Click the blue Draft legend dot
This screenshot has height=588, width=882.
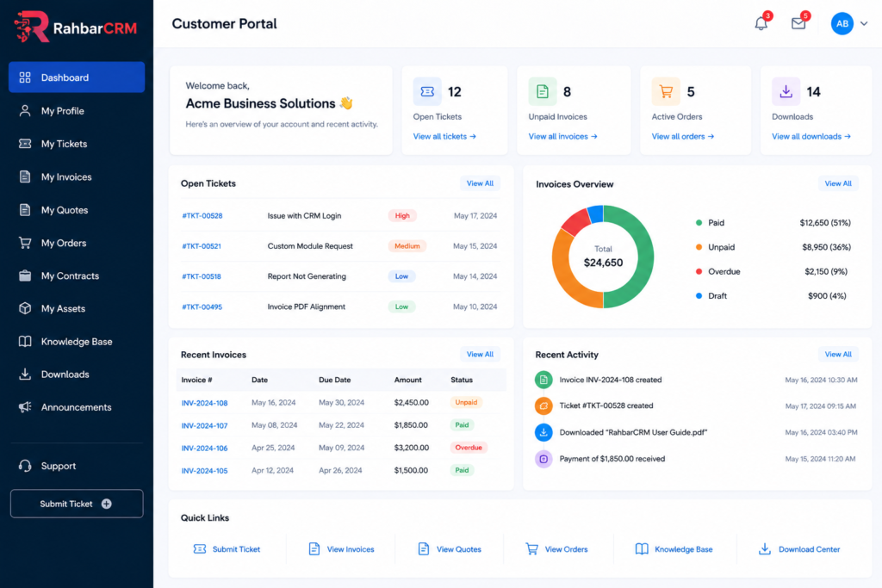pos(699,295)
